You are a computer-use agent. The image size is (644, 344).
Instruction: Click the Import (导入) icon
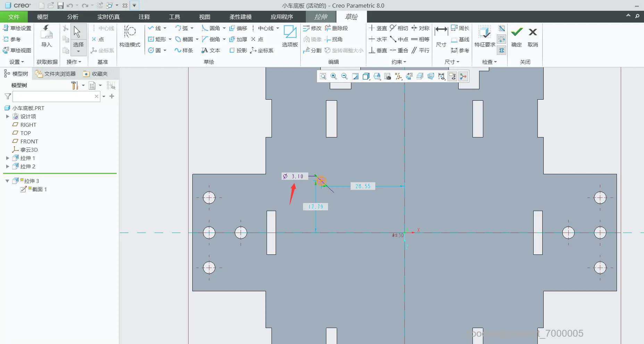click(47, 36)
